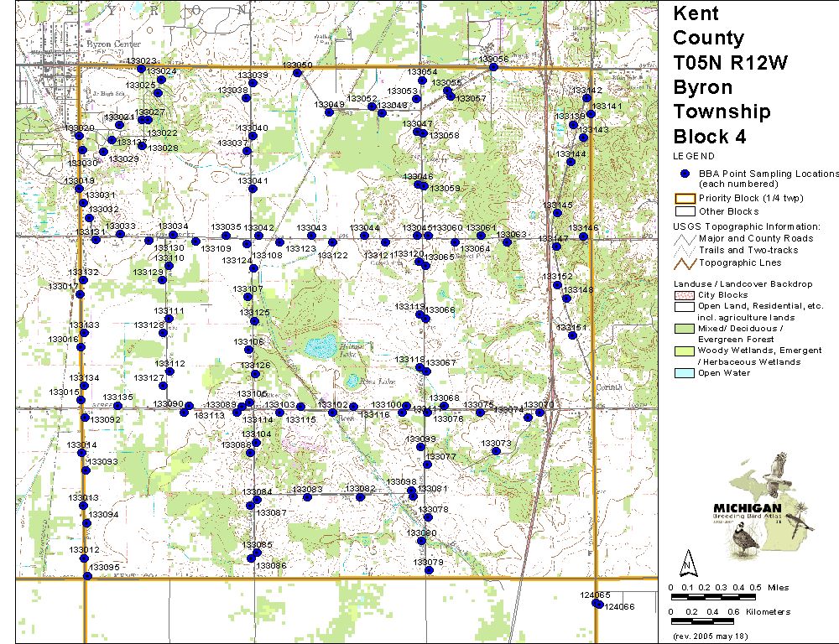The height and width of the screenshot is (644, 839).
Task: Select sampling point 133079 on the map
Action: pyautogui.click(x=429, y=570)
